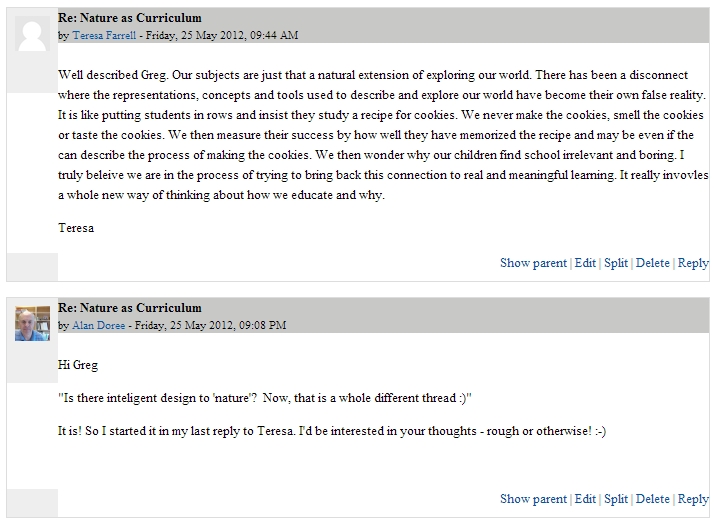
Task: Show parent of Alan Doree's post
Action: (533, 499)
